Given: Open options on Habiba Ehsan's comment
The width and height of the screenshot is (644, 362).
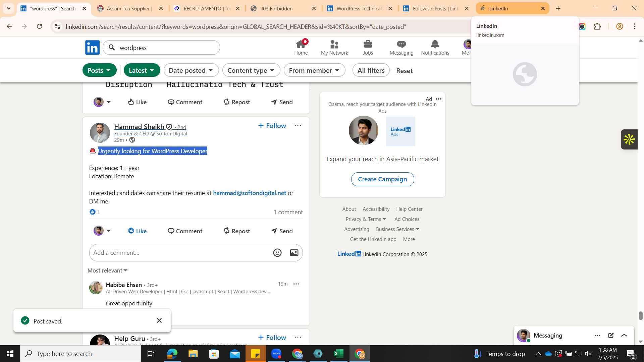Looking at the screenshot, I should [x=296, y=284].
